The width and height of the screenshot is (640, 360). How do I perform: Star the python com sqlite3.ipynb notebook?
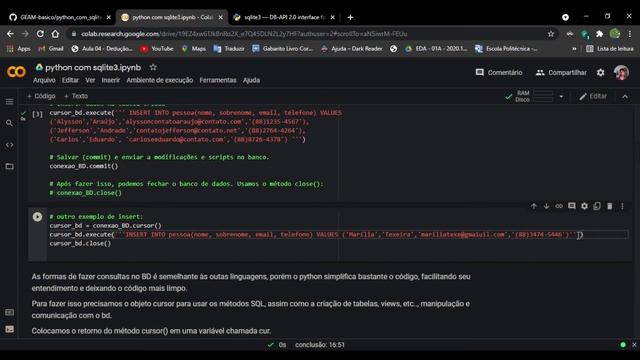point(153,67)
